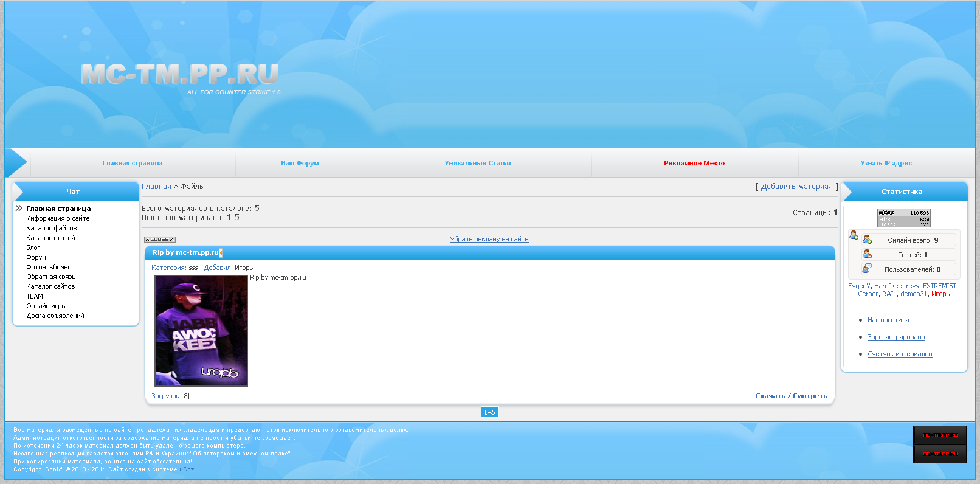The height and width of the screenshot is (484, 980).
Task: Go to 'Форум' in the sidebar menu
Action: click(36, 257)
